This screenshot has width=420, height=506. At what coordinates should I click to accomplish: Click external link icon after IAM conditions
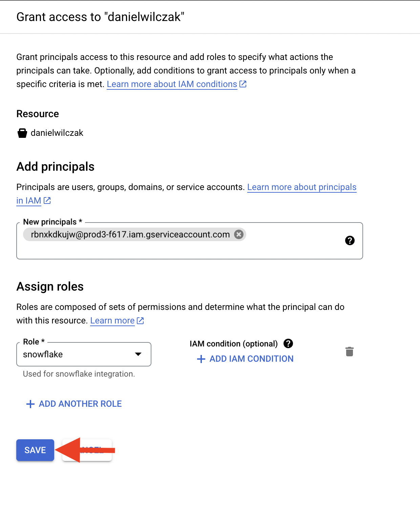[243, 84]
